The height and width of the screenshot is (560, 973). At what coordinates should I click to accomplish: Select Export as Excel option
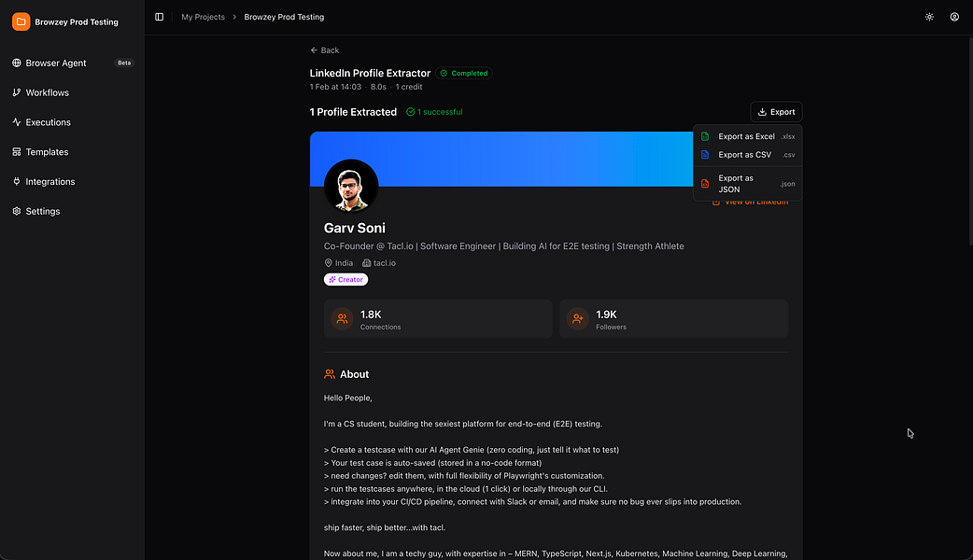[x=748, y=136]
